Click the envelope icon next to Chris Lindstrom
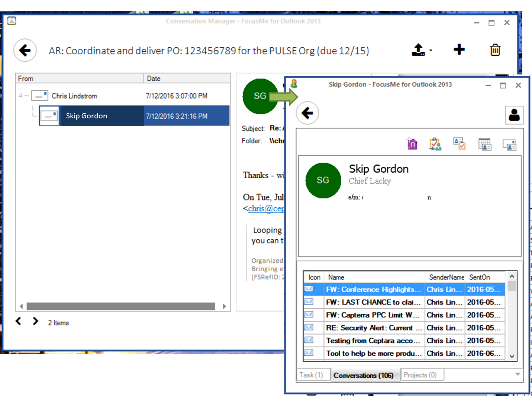Image resolution: width=532 pixels, height=396 pixels. [40, 96]
